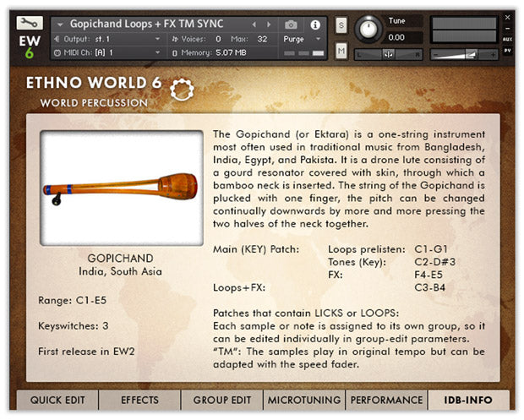This screenshot has height=420, width=524.
Task: Open the MIDI Ch [A] 1 dropdown
Action: point(107,52)
